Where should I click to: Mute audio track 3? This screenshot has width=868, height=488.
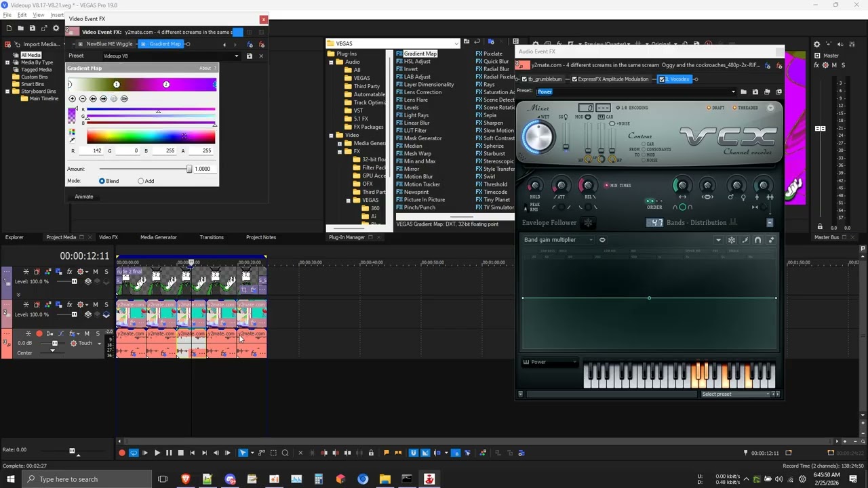tap(87, 333)
